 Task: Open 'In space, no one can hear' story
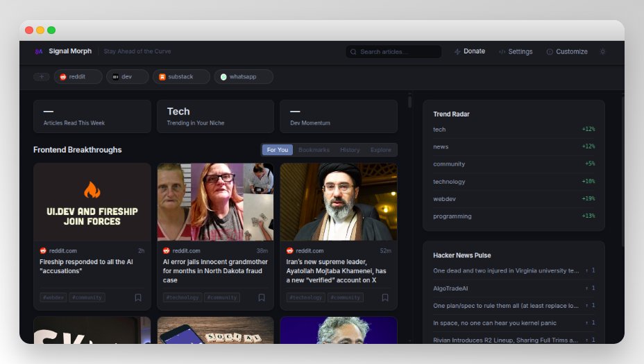tap(495, 323)
